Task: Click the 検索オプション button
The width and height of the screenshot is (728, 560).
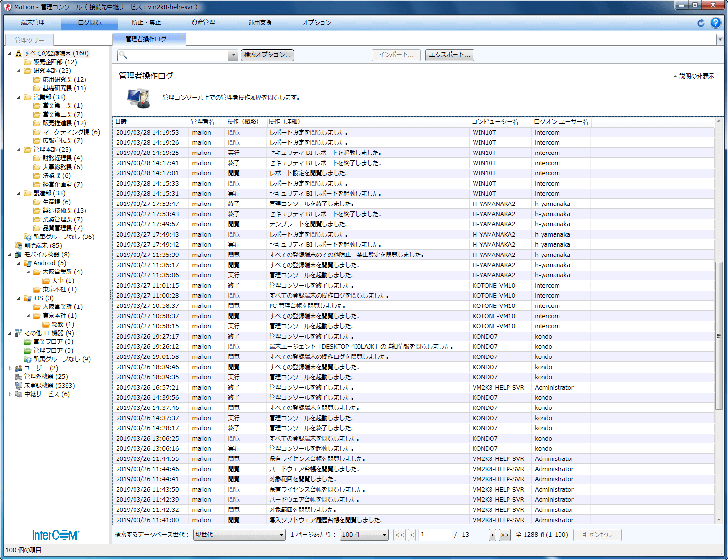Action: click(x=267, y=55)
